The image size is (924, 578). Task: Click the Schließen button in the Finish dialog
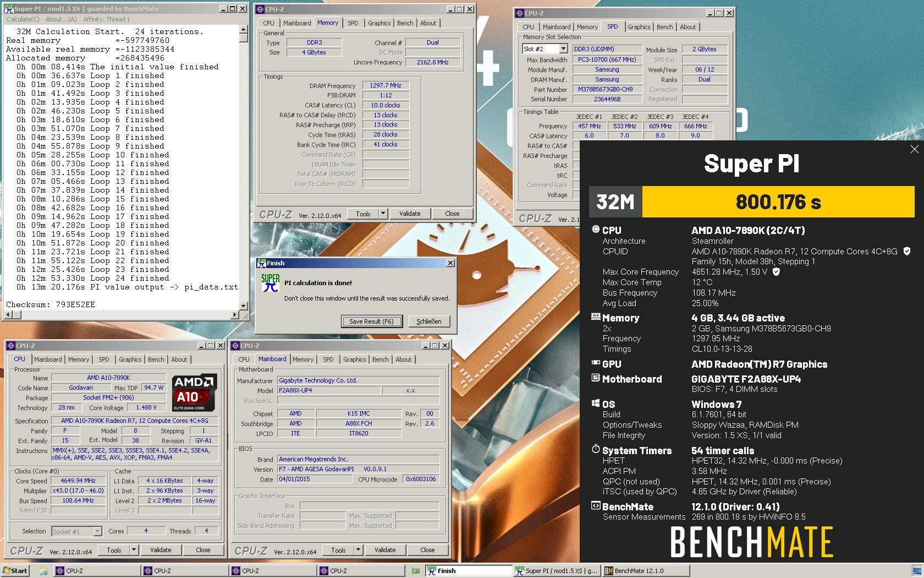click(429, 321)
